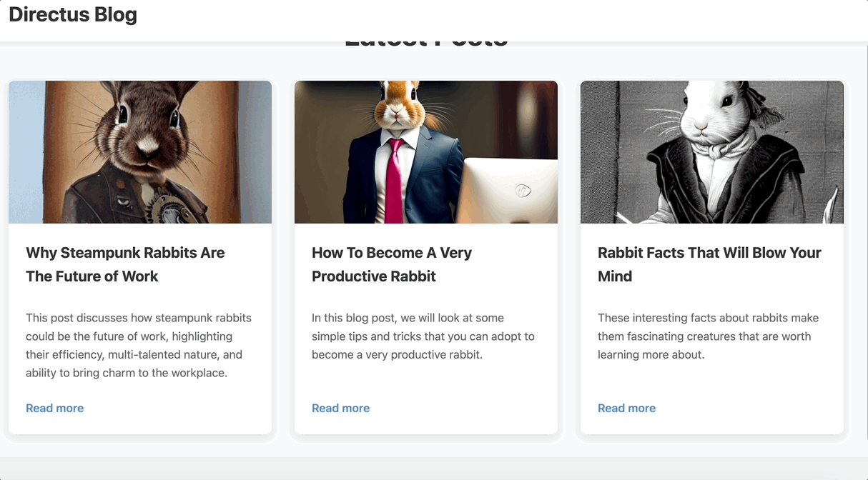Click the Directus Blog site title
The width and height of the screenshot is (868, 480).
(x=72, y=14)
